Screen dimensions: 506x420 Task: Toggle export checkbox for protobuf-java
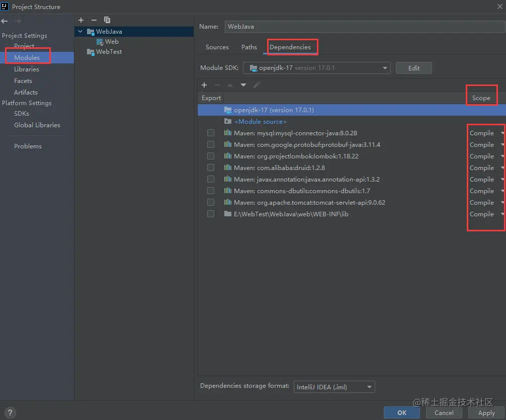click(211, 144)
